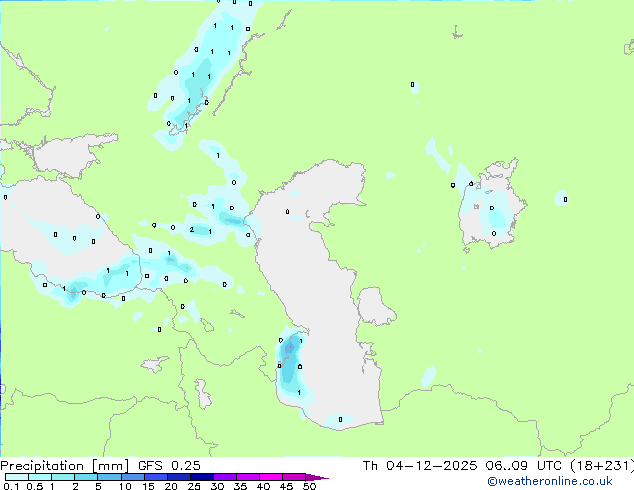This screenshot has height=490, width=634.
Task: Click the 'Precipitation [mm]' title text
Action: pyautogui.click(x=65, y=466)
